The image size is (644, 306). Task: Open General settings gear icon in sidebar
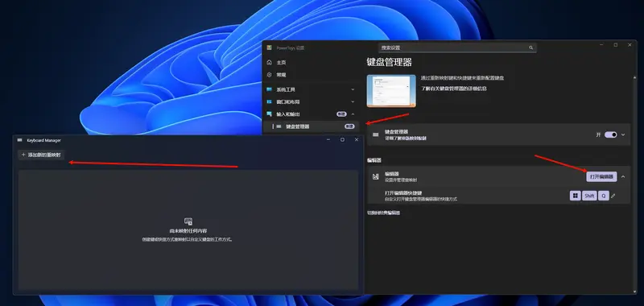point(269,75)
